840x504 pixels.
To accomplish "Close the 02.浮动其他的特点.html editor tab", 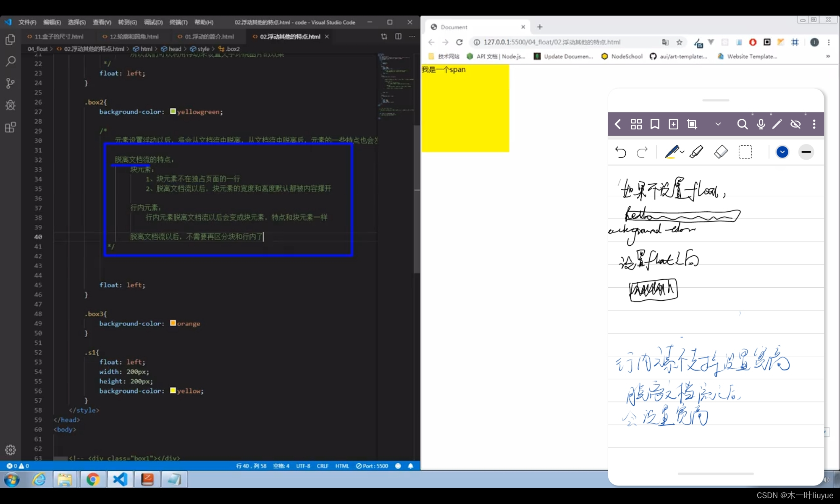I will coord(327,37).
